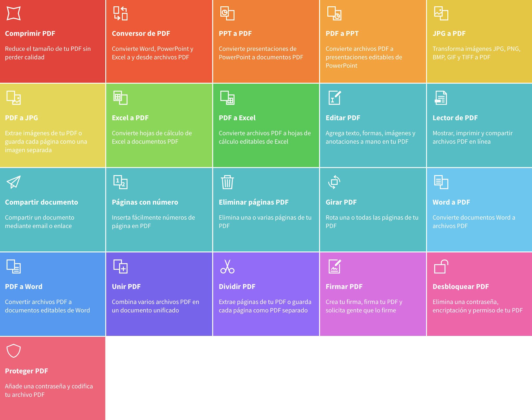Open the "Eliminar páginas PDF" title
This screenshot has height=420, width=532.
[x=254, y=202]
